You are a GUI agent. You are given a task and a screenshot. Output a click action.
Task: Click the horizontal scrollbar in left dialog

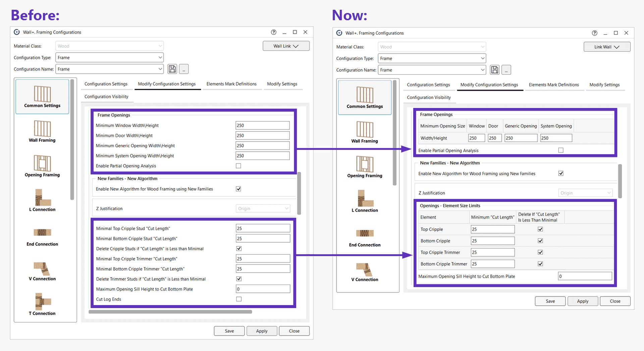pos(170,312)
